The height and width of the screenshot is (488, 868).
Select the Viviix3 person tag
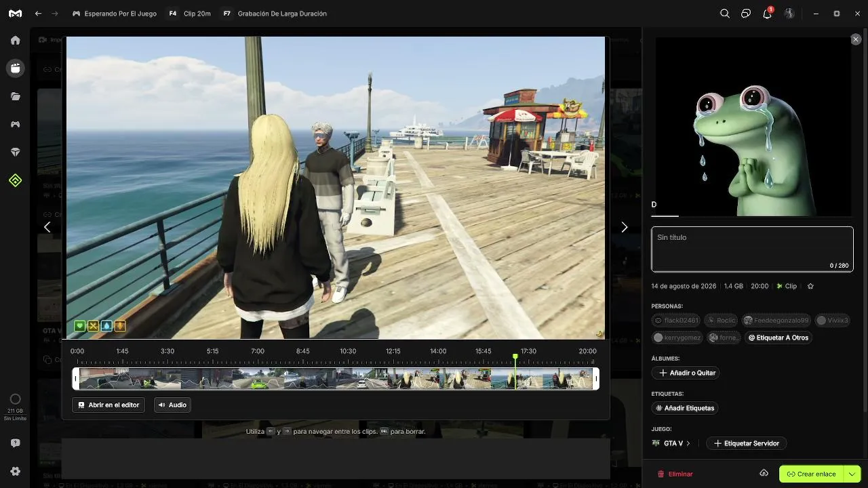point(832,321)
